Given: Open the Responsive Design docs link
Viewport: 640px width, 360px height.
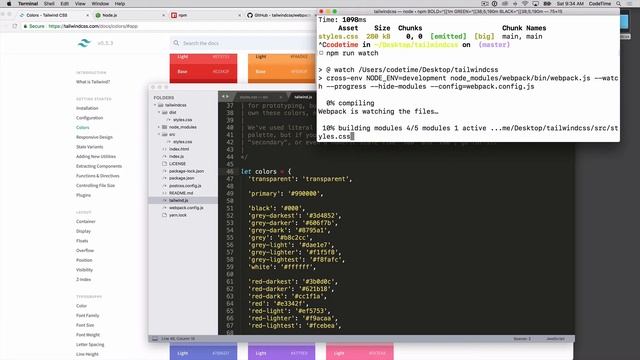Looking at the screenshot, I should pos(94,137).
